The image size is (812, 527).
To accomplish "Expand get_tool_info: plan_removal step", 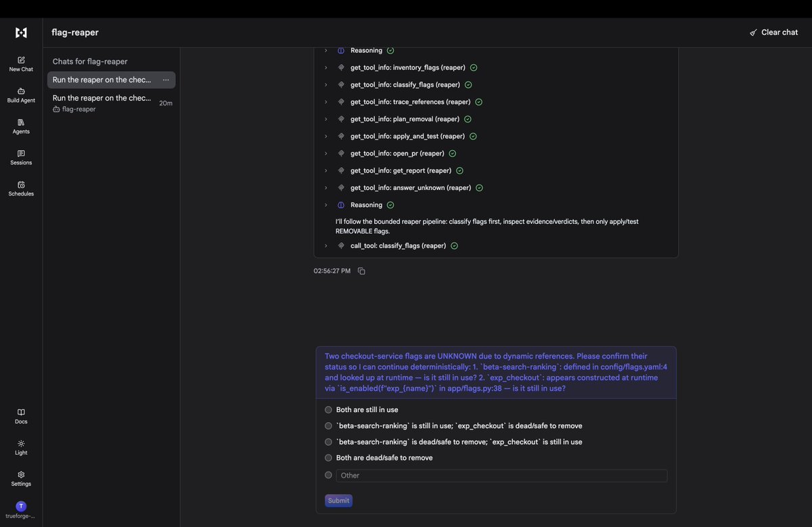I will tap(325, 119).
